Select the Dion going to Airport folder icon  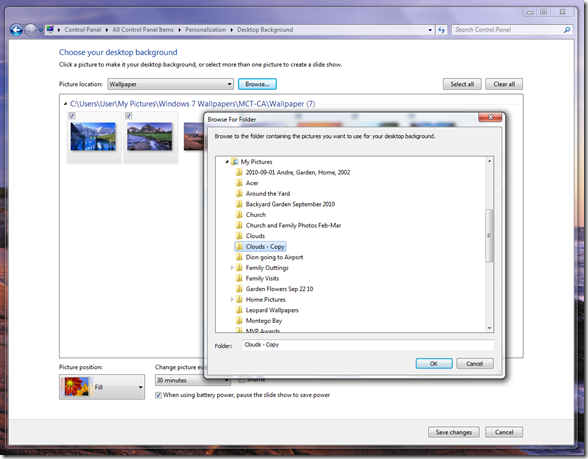pyautogui.click(x=239, y=257)
